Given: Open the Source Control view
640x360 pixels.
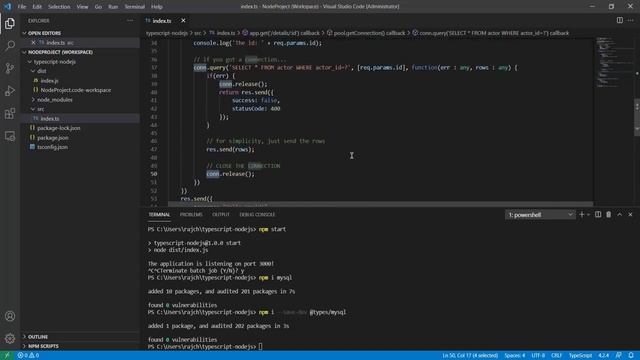Looking at the screenshot, I should (10, 68).
